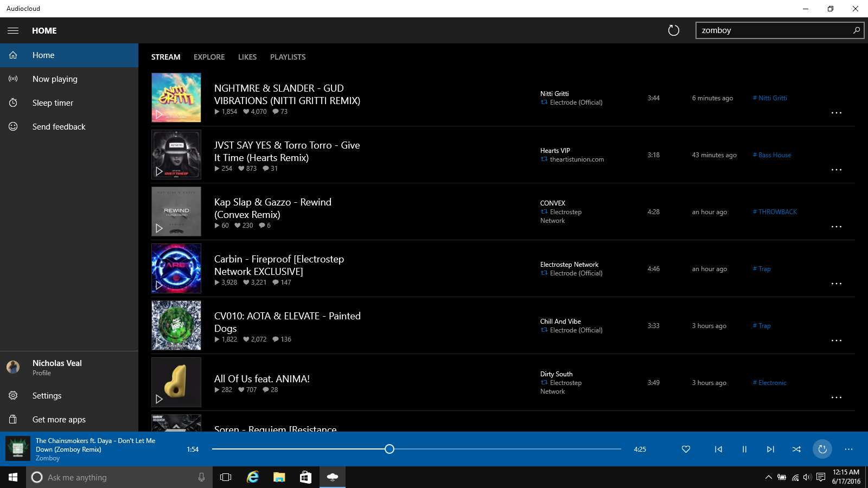
Task: Open the Dirty South artist name
Action: pyautogui.click(x=556, y=374)
